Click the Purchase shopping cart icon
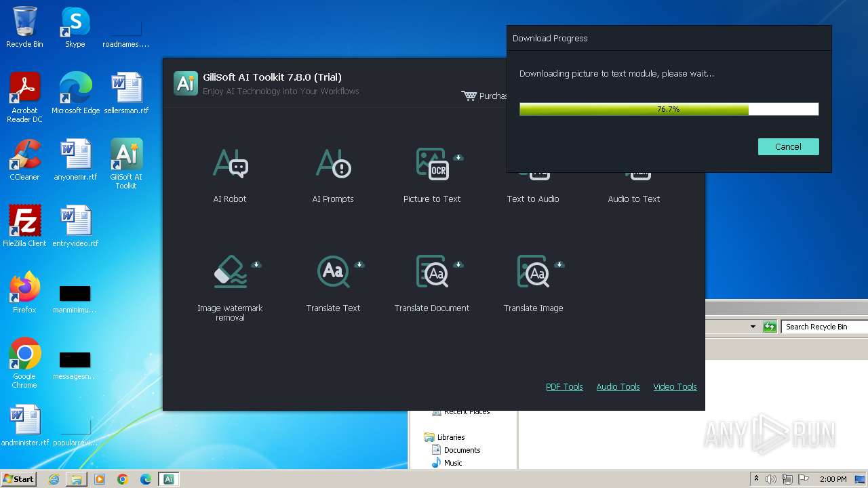The width and height of the screenshot is (868, 488). point(469,96)
